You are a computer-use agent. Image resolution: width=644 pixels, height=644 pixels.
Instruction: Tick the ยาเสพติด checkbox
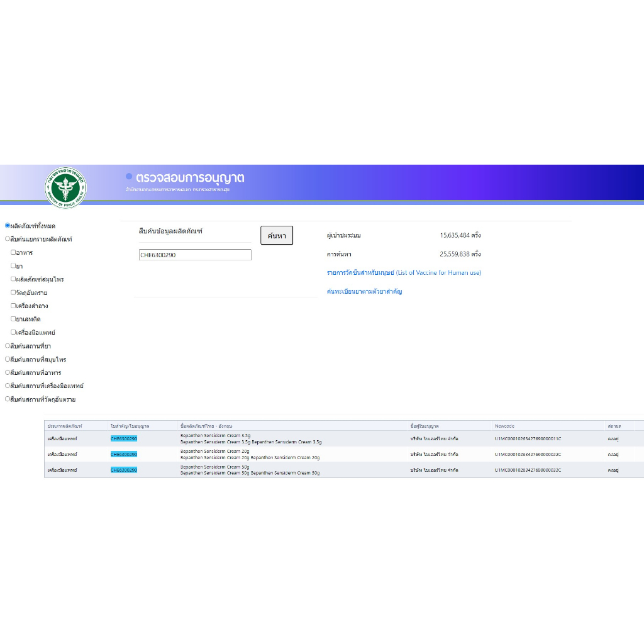point(13,319)
